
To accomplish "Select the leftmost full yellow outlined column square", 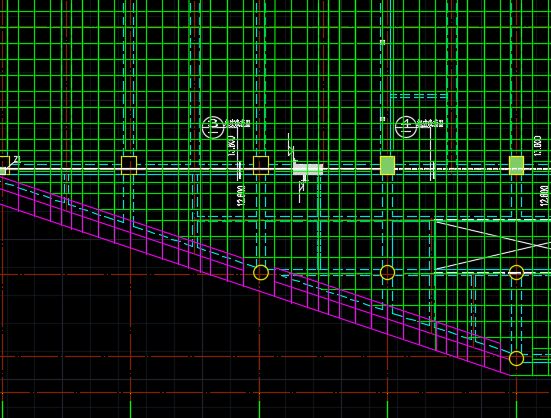I will [x=129, y=165].
